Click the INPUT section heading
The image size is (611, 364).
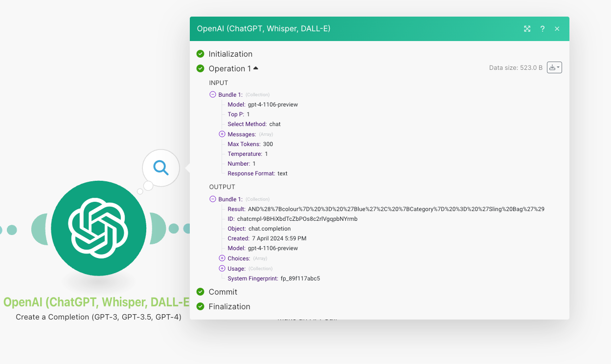click(x=219, y=83)
